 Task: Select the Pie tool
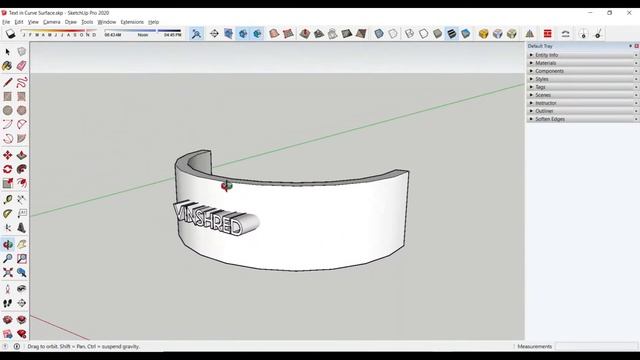click(22, 138)
